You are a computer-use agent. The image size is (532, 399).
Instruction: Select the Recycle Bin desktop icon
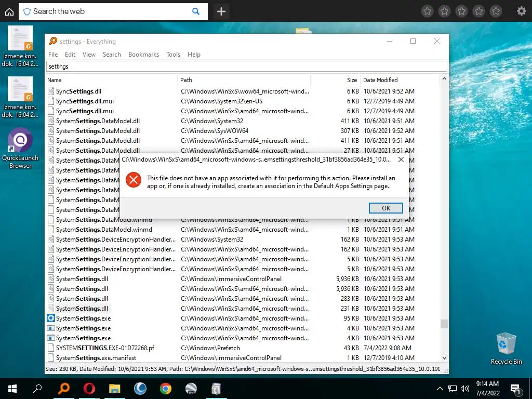coord(506,349)
